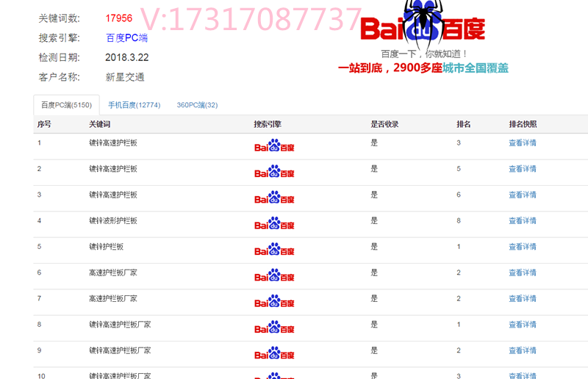
Task: Click the large Baidu logo in the header
Action: [423, 26]
